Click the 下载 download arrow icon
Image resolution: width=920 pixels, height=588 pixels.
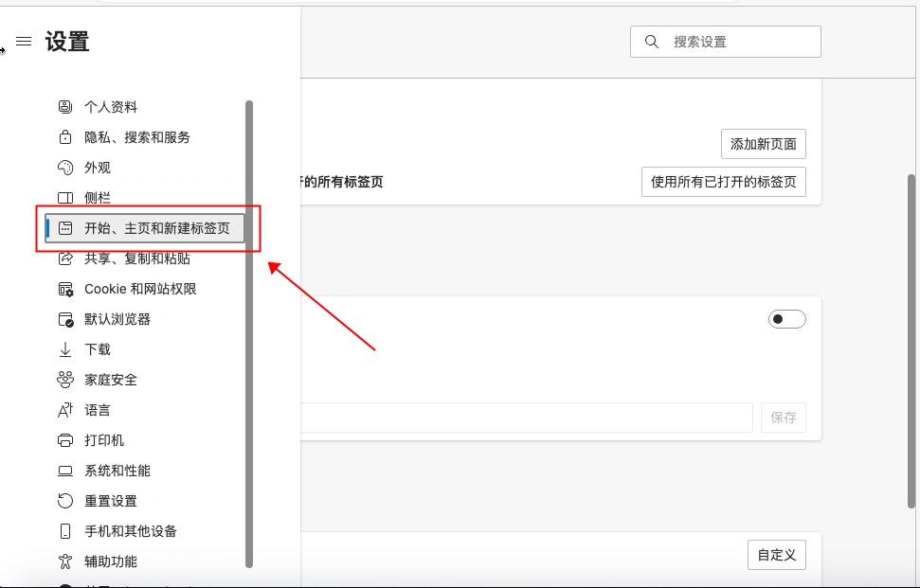65,349
